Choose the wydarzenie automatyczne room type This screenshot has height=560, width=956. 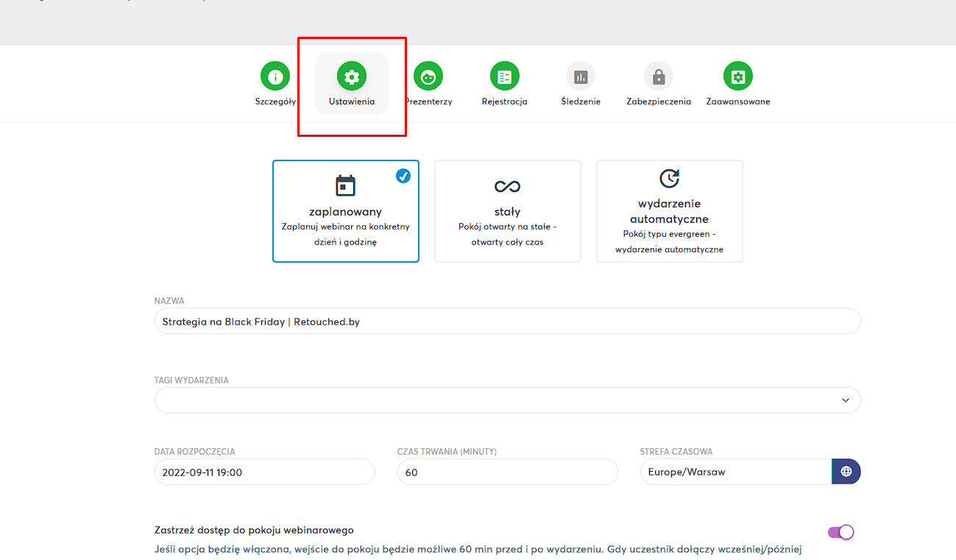(x=670, y=211)
